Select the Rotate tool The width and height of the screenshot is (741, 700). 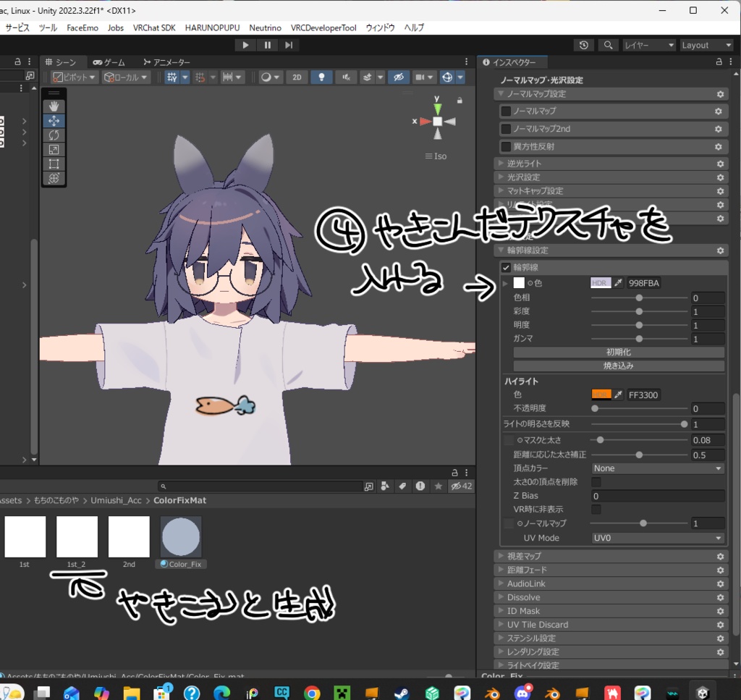[54, 135]
